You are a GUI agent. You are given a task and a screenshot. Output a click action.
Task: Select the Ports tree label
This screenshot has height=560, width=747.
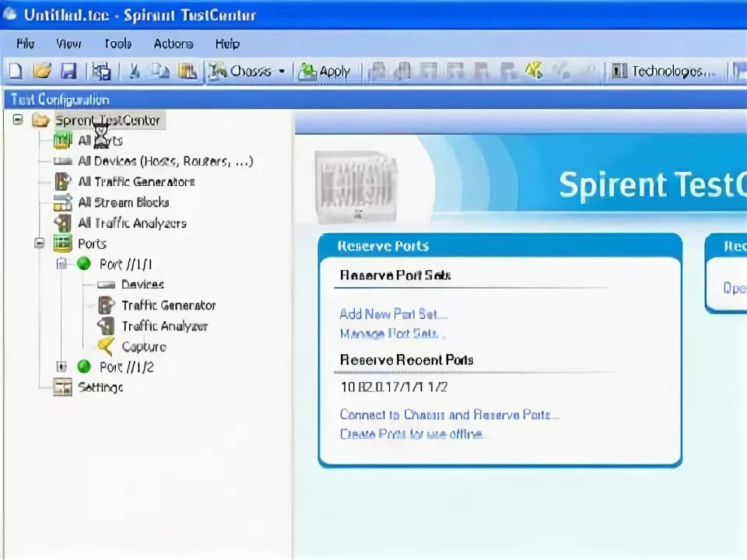pyautogui.click(x=92, y=243)
